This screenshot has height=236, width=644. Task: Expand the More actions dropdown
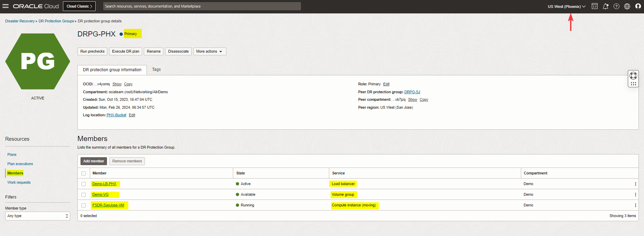(210, 52)
